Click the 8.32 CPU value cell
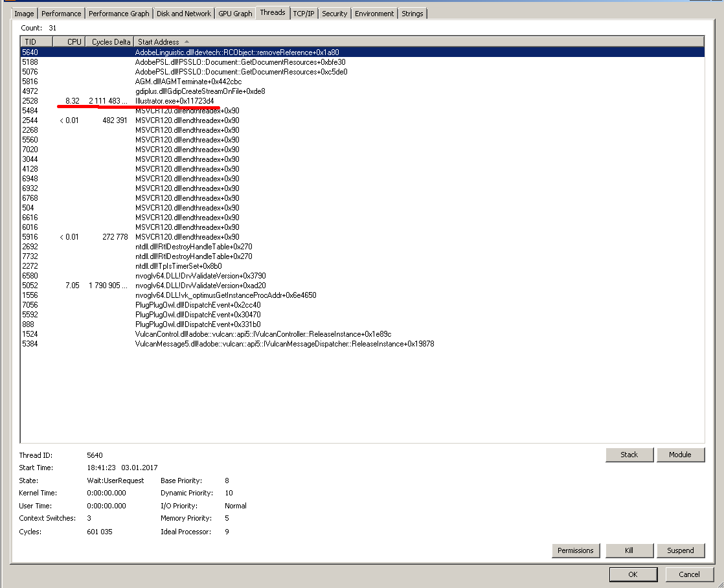This screenshot has height=588, width=724. tap(73, 100)
